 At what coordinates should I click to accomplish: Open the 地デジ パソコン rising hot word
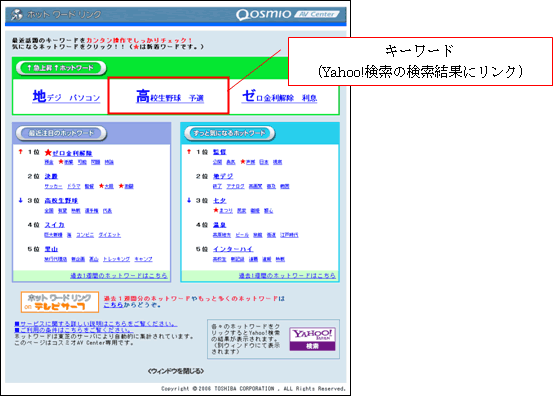pos(66,96)
